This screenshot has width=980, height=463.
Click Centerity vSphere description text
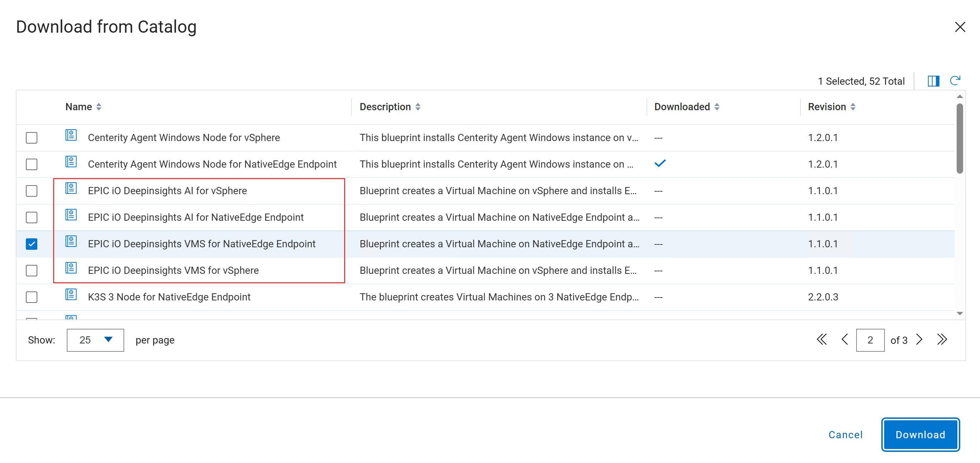coord(499,138)
